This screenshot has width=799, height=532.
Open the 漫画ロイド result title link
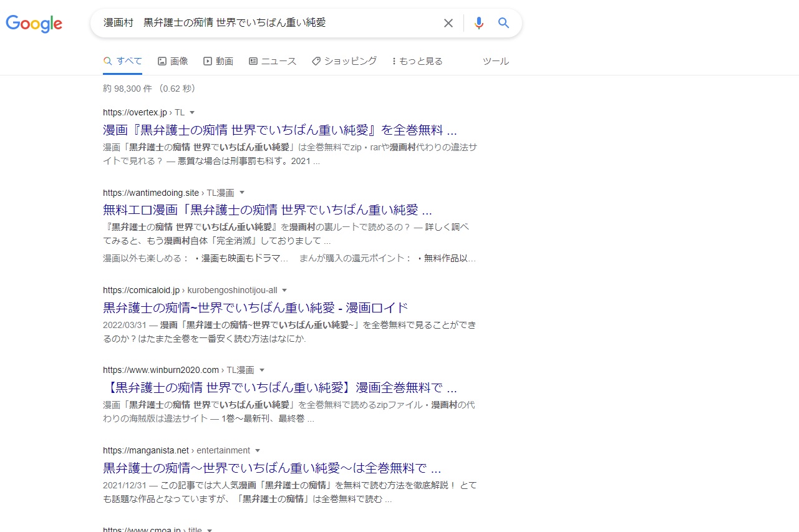tap(256, 308)
